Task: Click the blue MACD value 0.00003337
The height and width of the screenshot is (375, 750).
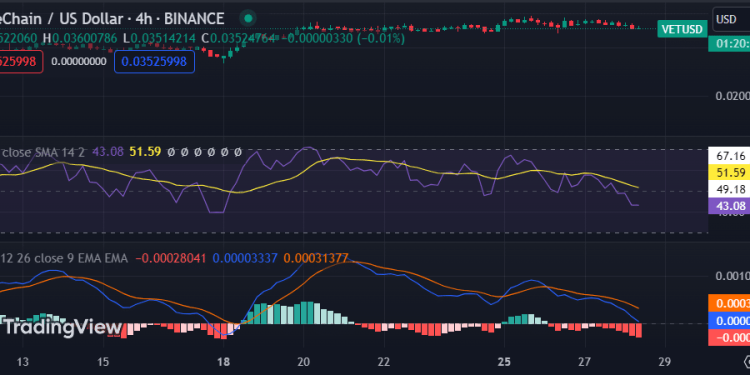Action: coord(244,259)
